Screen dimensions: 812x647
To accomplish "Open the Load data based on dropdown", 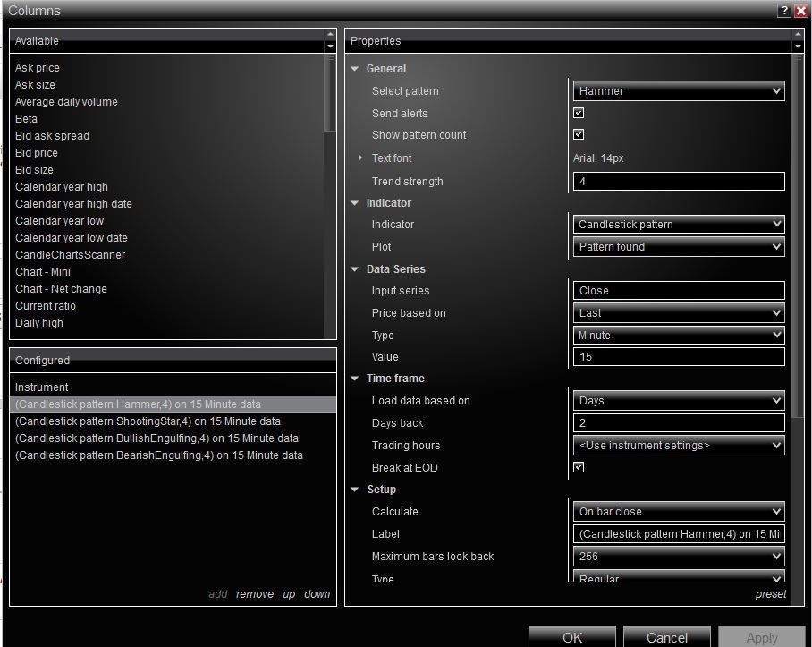I will (x=679, y=400).
